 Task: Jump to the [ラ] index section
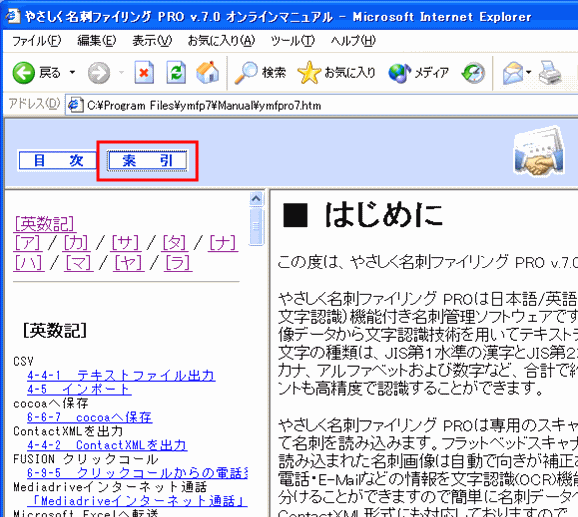point(178,263)
